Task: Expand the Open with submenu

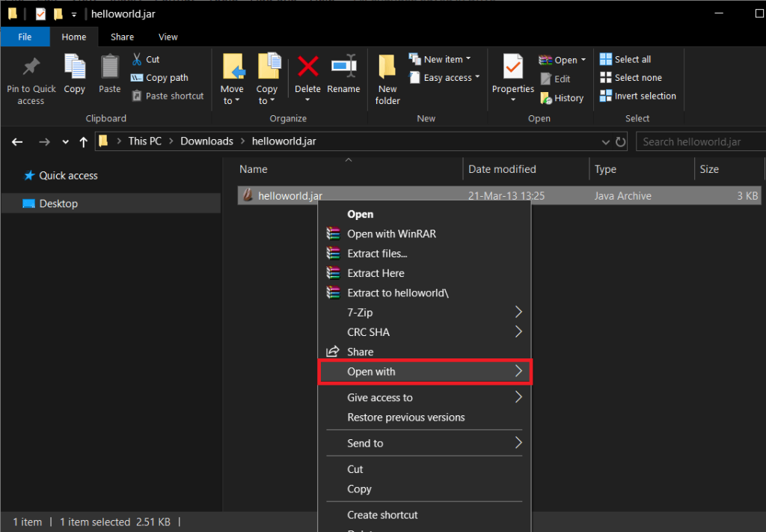Action: (x=424, y=372)
